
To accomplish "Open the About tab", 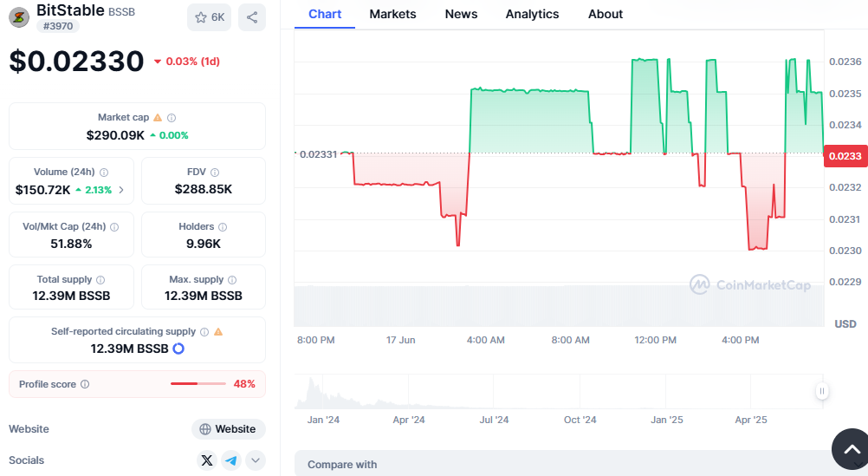I will point(605,15).
